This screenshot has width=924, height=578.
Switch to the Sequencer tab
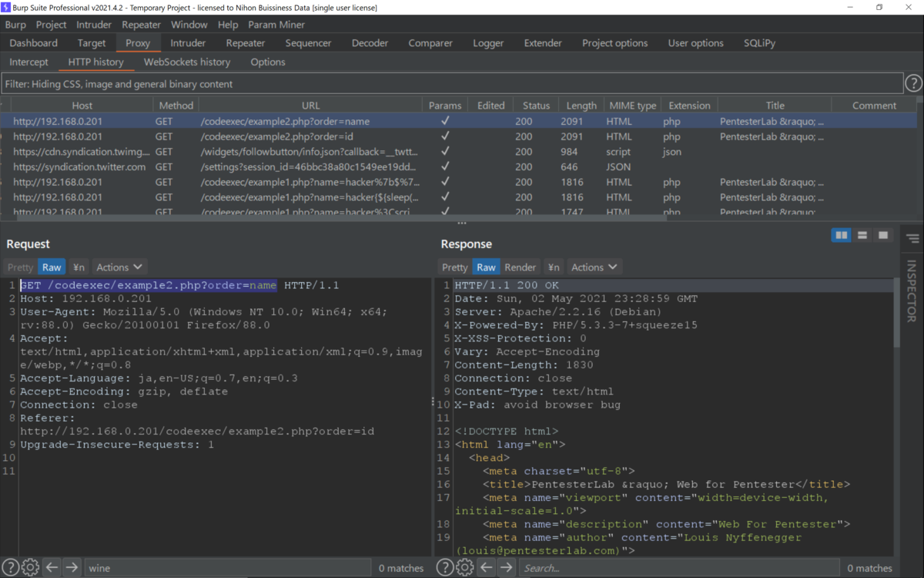pos(308,43)
